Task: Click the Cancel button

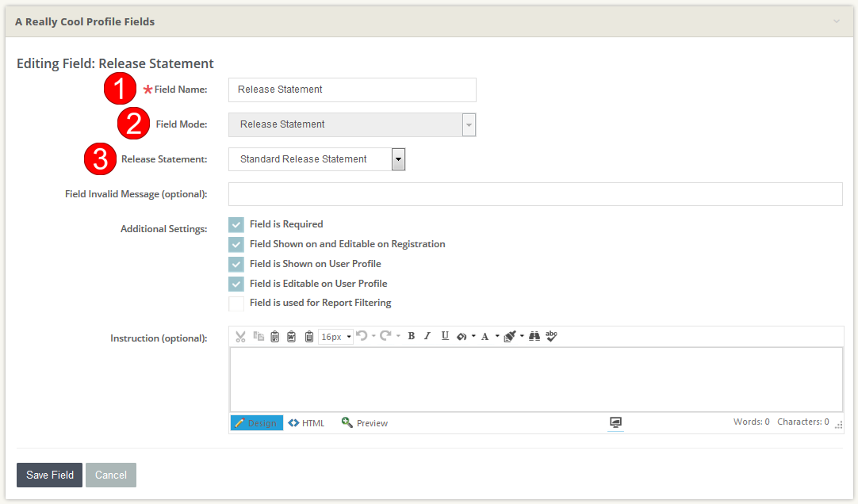Action: pos(111,475)
